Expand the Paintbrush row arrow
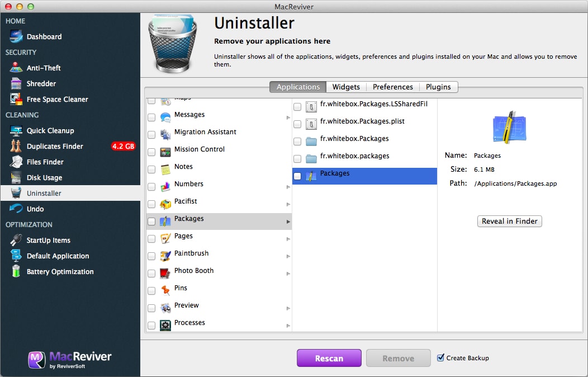Screen dimensions: 588x377 pos(288,257)
